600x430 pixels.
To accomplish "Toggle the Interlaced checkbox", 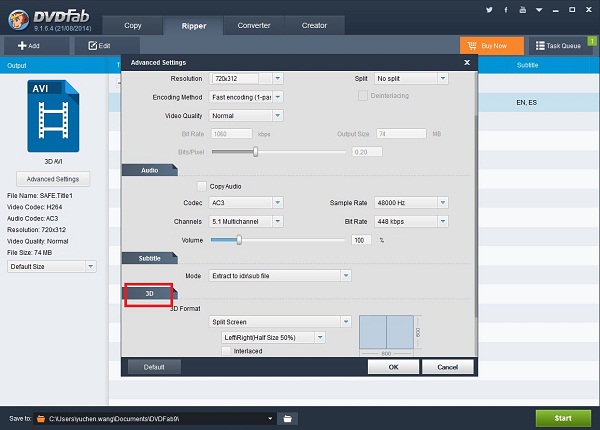I will tap(226, 351).
